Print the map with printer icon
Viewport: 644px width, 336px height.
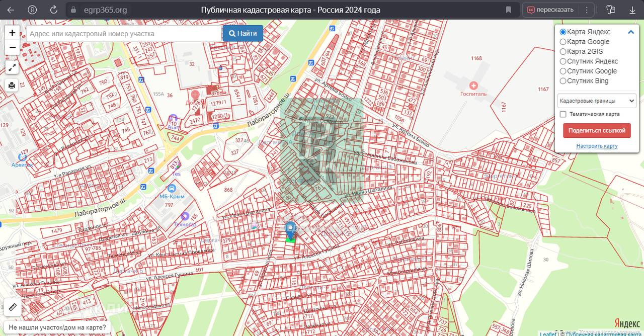12,85
